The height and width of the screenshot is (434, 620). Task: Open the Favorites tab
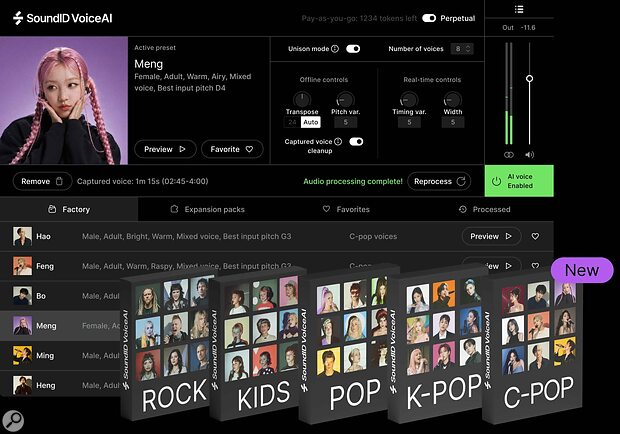[346, 209]
